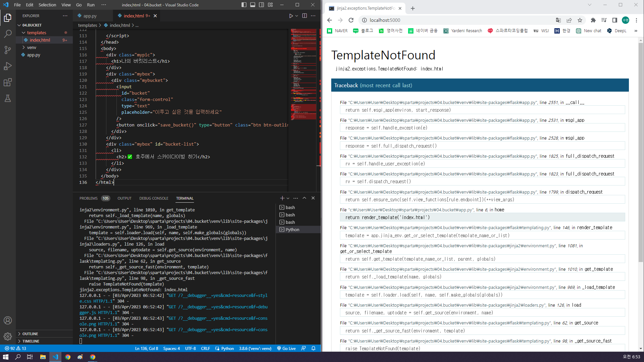
Task: Open the Search view in VS Code
Action: [x=8, y=34]
